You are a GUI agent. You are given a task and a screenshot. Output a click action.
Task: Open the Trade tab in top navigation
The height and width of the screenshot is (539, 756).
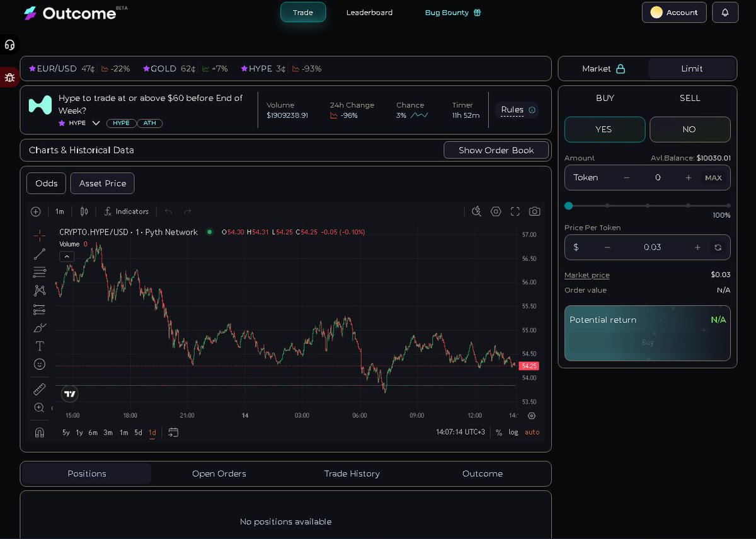(x=303, y=13)
